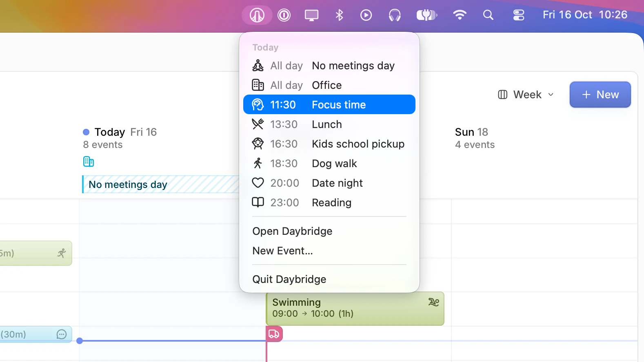Viewport: 644px width, 362px height.
Task: Choose Open Daybridge from the menu
Action: click(329, 231)
